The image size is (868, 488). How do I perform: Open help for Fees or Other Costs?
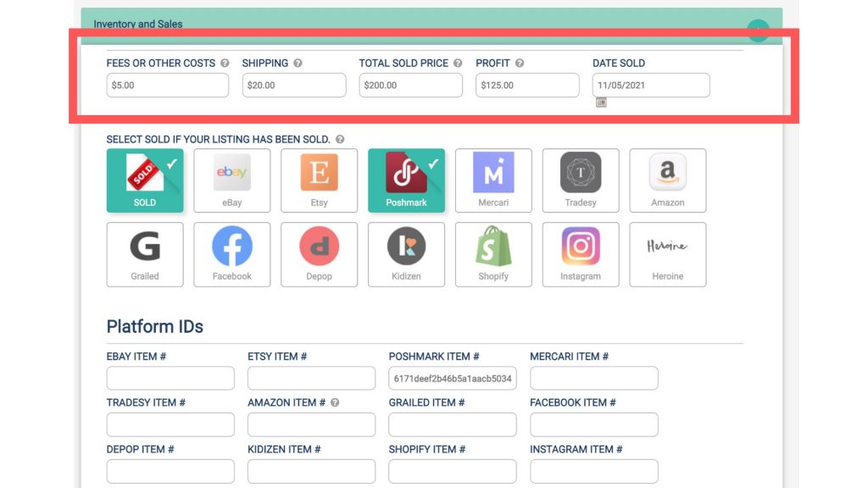[225, 63]
